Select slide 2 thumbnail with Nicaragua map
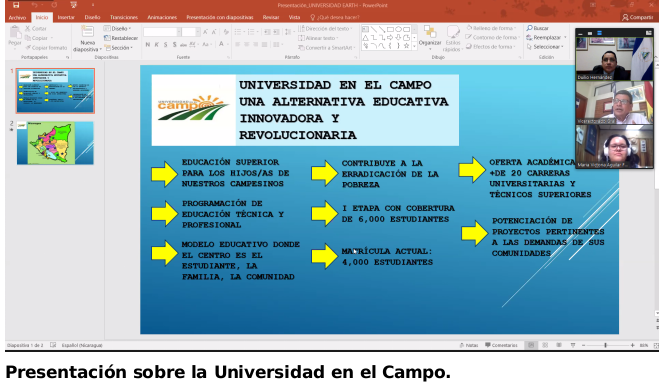Image resolution: width=660 pixels, height=384 pixels. [55, 143]
